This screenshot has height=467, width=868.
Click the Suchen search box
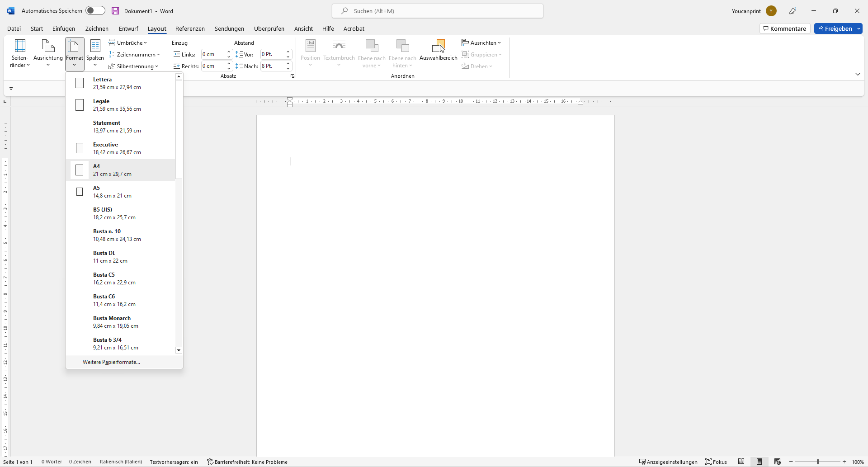[438, 11]
